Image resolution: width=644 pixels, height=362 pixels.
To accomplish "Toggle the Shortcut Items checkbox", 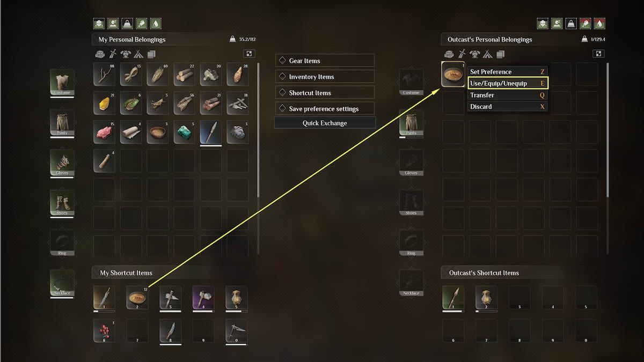I will 282,93.
